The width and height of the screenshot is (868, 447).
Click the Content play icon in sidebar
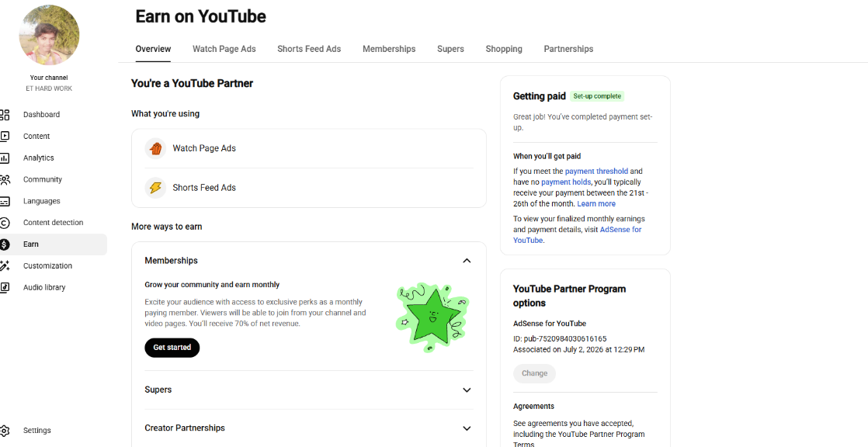(x=5, y=136)
